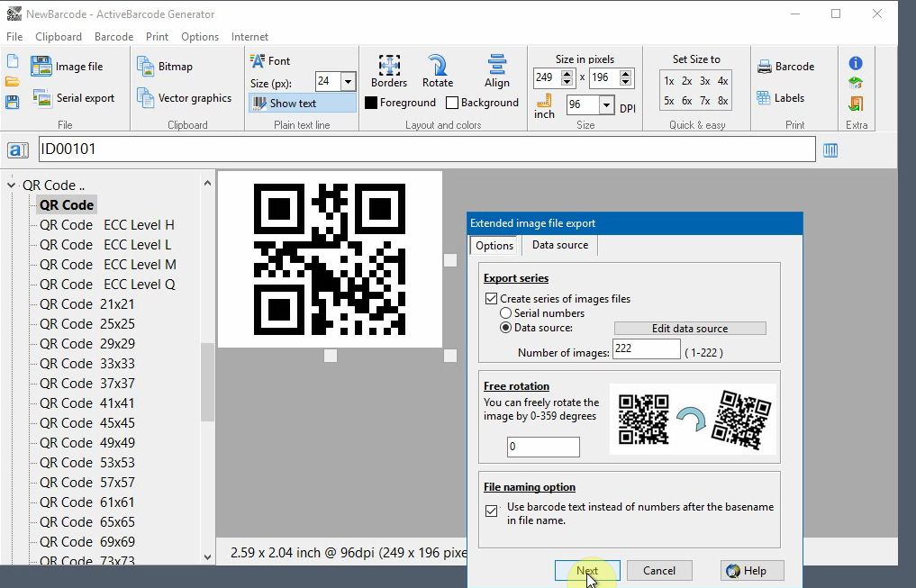Select the Serial numbers radio button
The width and height of the screenshot is (916, 588).
pyautogui.click(x=505, y=313)
